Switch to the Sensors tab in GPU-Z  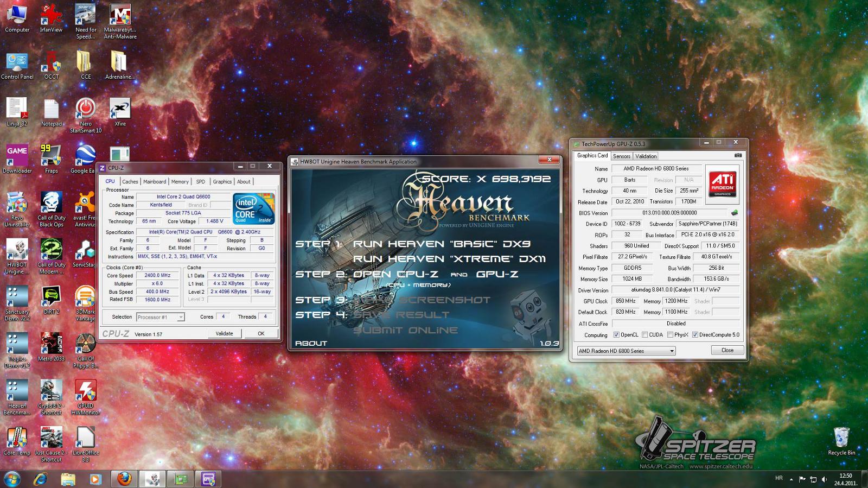click(622, 156)
